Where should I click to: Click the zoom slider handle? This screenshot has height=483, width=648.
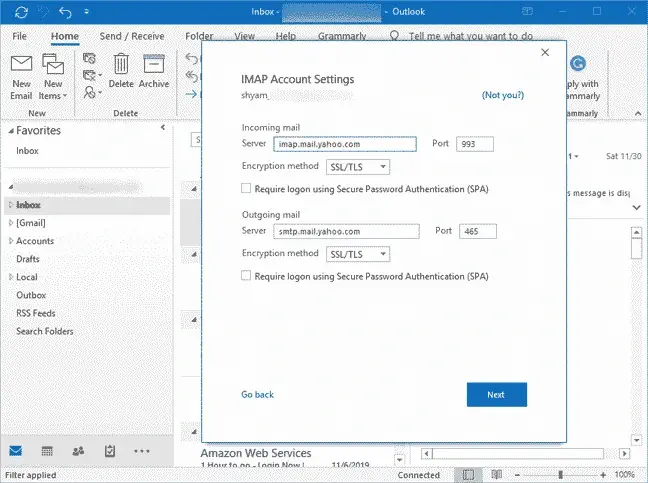coord(560,475)
